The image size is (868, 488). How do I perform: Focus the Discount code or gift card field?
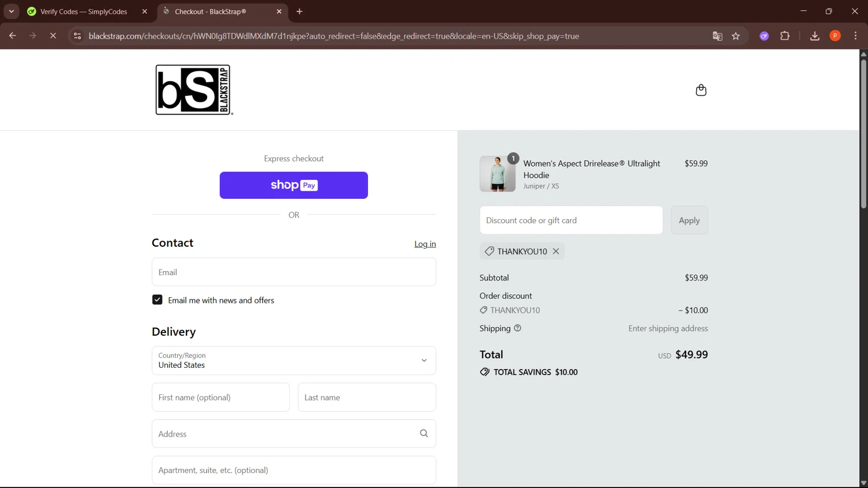tap(571, 220)
